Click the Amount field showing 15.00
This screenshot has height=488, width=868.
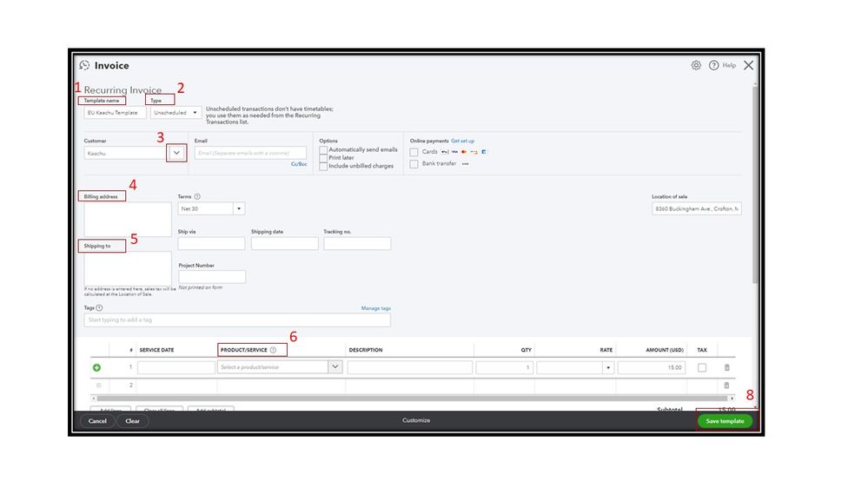click(652, 367)
